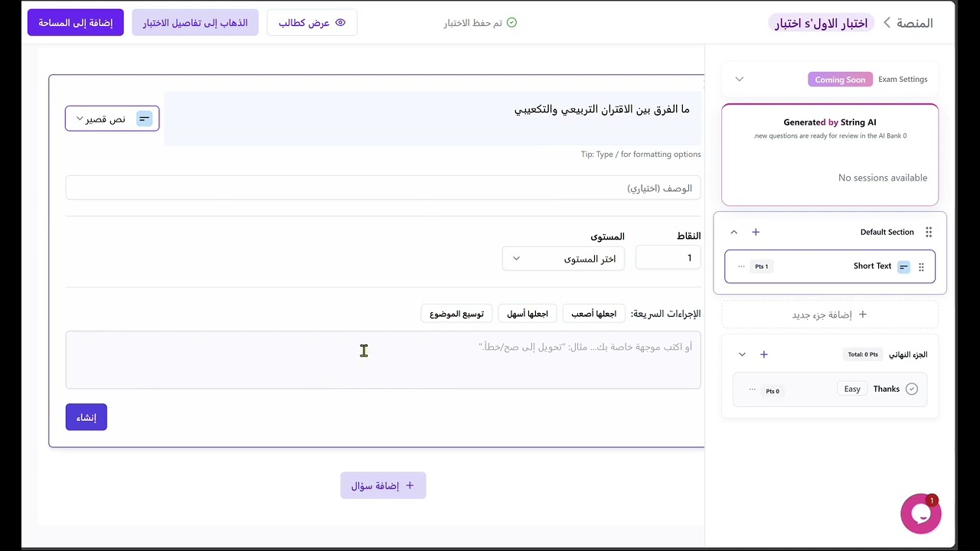Screen dimensions: 980x551
Task: Click the اجعلها أسهل quick action
Action: 528,314
